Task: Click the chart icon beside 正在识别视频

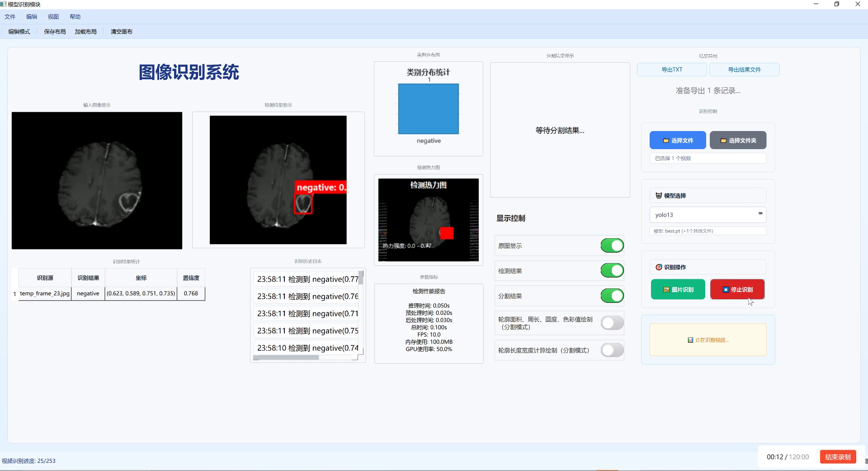Action: pyautogui.click(x=690, y=340)
